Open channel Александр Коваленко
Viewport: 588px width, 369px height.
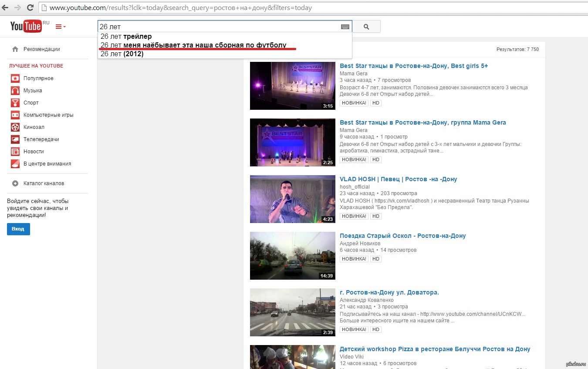367,300
